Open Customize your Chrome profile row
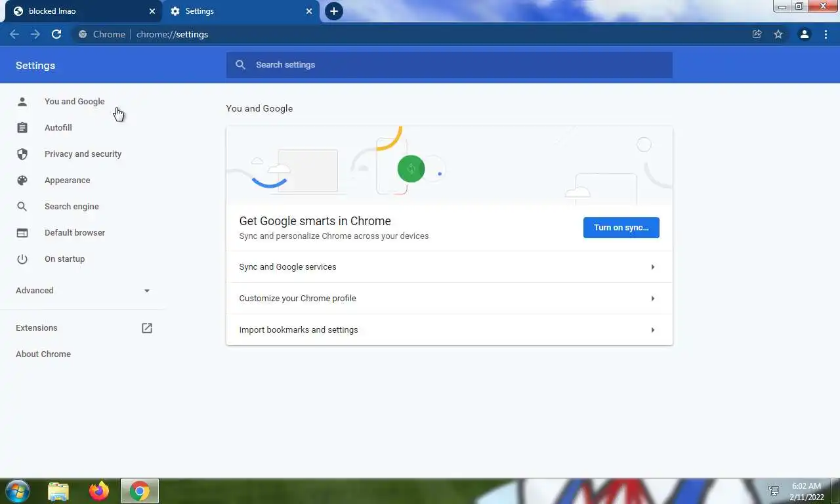This screenshot has height=504, width=840. (x=449, y=299)
